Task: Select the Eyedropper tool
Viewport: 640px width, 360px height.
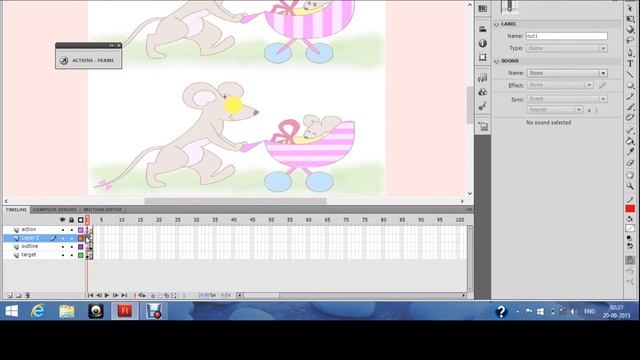Action: [x=630, y=152]
